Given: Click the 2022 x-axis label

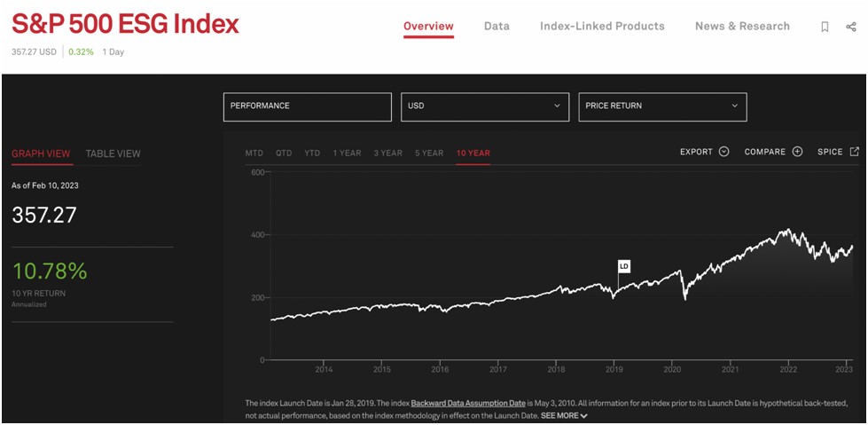Looking at the screenshot, I should point(788,369).
